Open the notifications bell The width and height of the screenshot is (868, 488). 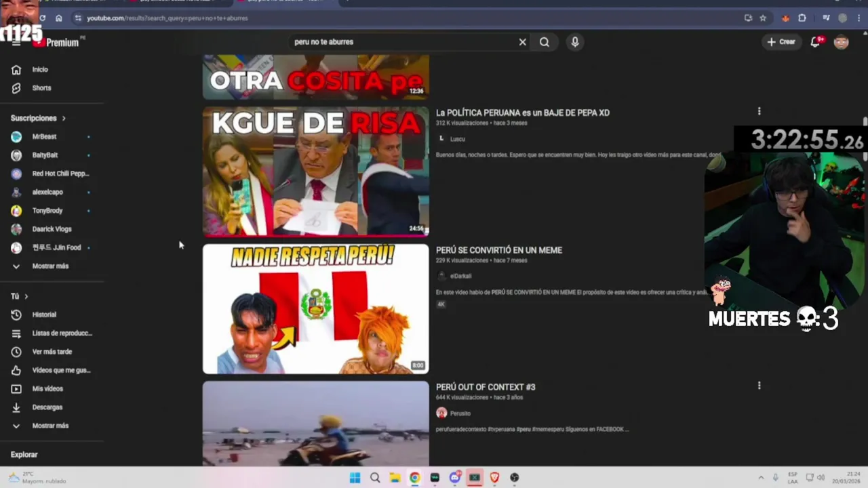click(x=816, y=42)
